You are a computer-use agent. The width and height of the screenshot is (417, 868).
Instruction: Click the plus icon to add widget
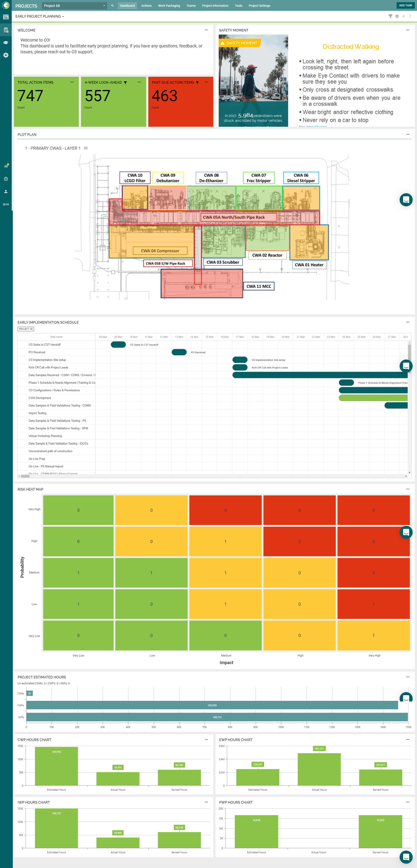click(403, 16)
